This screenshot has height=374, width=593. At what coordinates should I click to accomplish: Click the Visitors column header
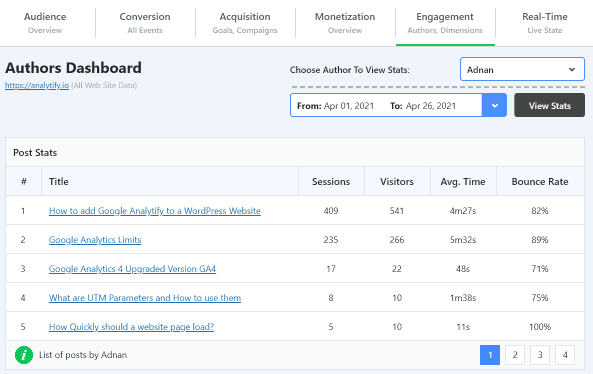(397, 182)
